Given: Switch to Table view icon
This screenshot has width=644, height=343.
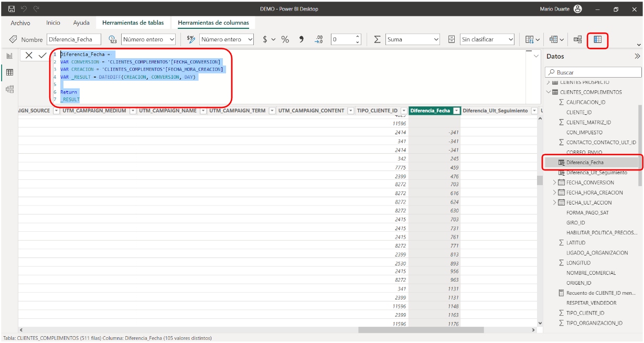Looking at the screenshot, I should click(x=9, y=72).
